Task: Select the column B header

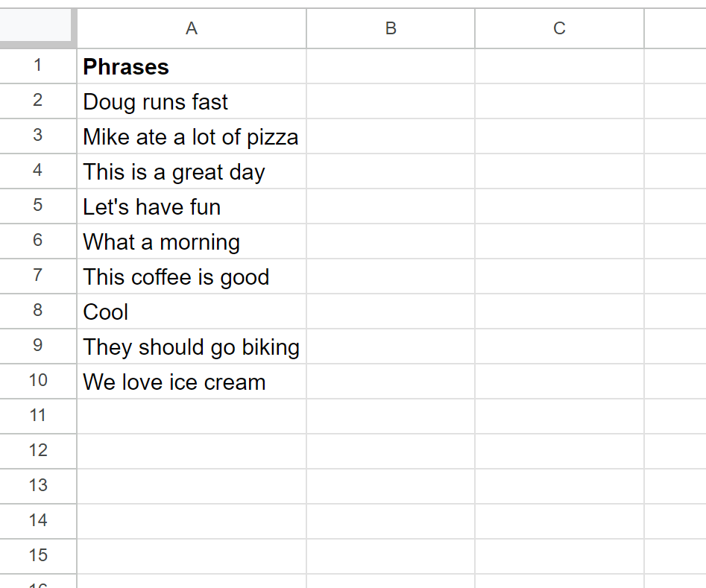Action: point(391,28)
